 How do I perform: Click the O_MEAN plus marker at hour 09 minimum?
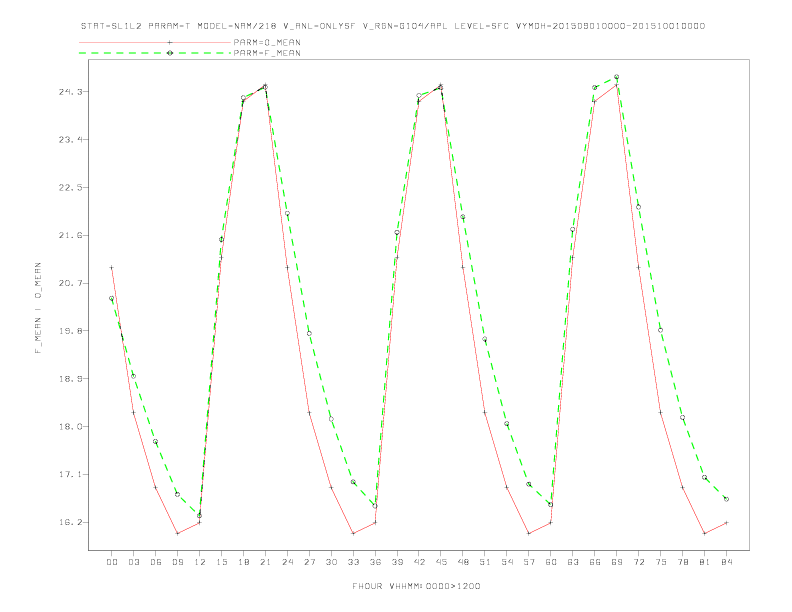[177, 533]
